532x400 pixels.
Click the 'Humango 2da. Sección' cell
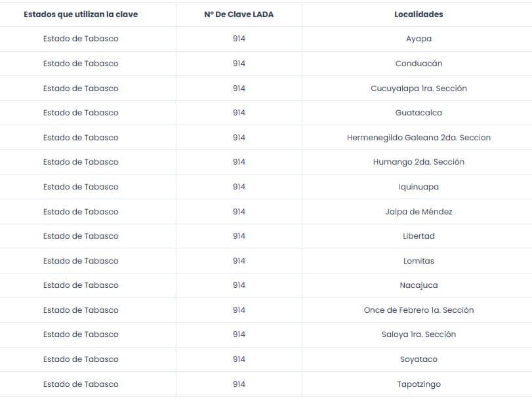[x=419, y=162]
